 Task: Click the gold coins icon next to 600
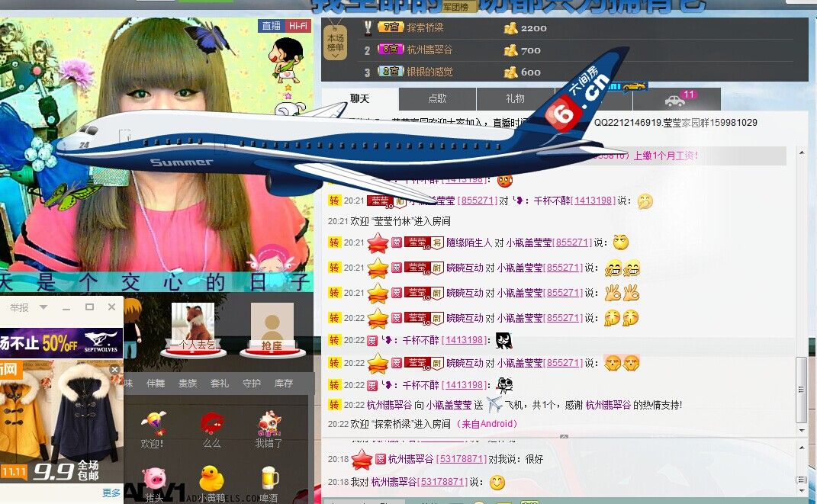[510, 72]
